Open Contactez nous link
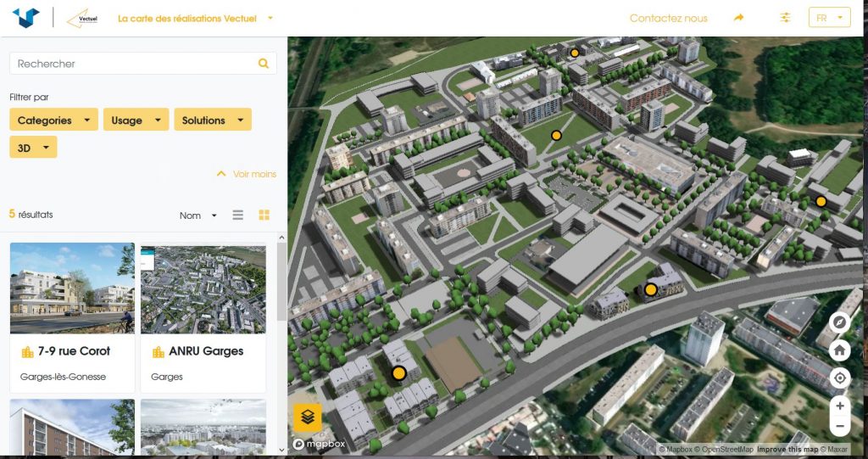 click(668, 19)
